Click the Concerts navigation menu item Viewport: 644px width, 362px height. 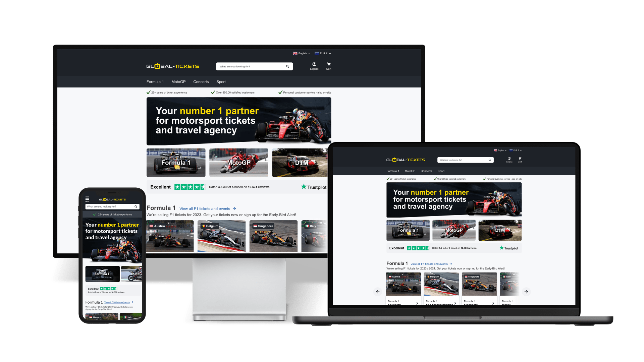coord(201,81)
